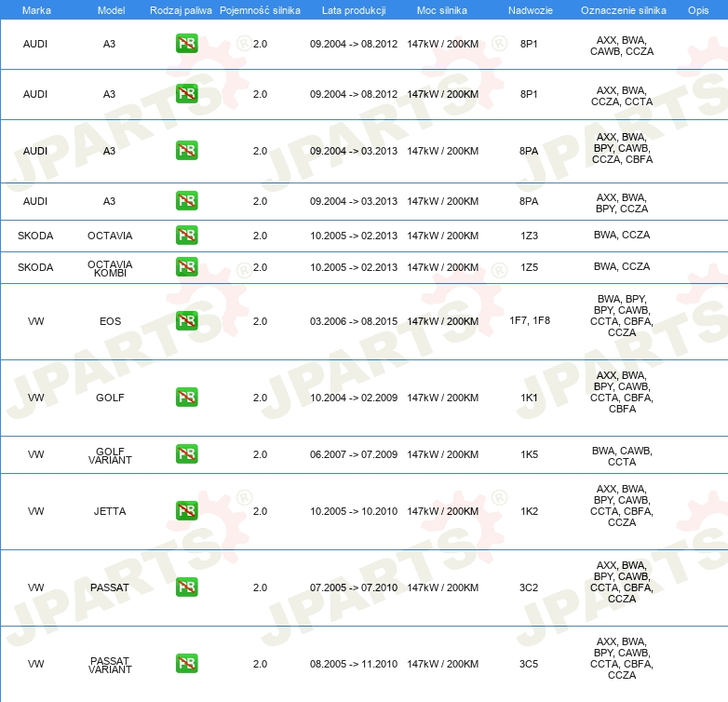Click the 'Lata produkcji' column header
Viewport: 728px width, 702px height.
[354, 10]
